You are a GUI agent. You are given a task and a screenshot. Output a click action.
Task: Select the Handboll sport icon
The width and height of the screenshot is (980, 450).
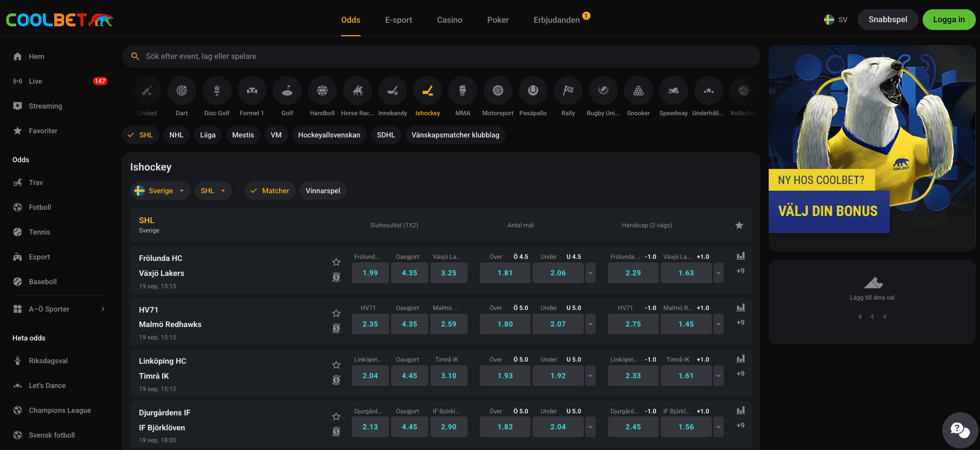tap(322, 91)
